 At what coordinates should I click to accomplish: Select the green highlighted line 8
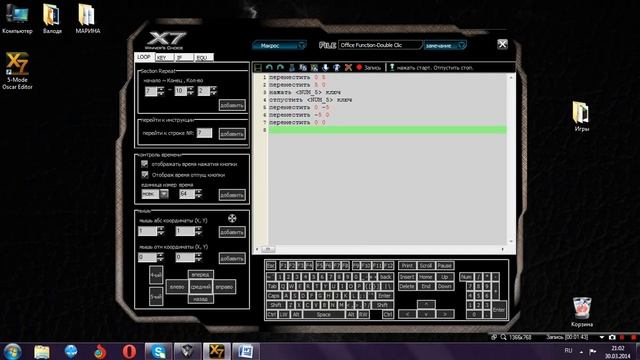(387, 130)
